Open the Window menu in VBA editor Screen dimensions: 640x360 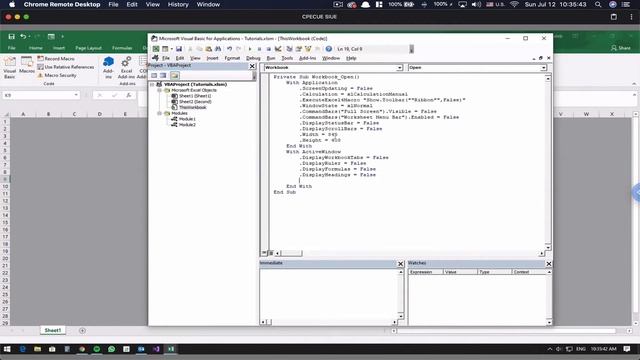coord(331,58)
